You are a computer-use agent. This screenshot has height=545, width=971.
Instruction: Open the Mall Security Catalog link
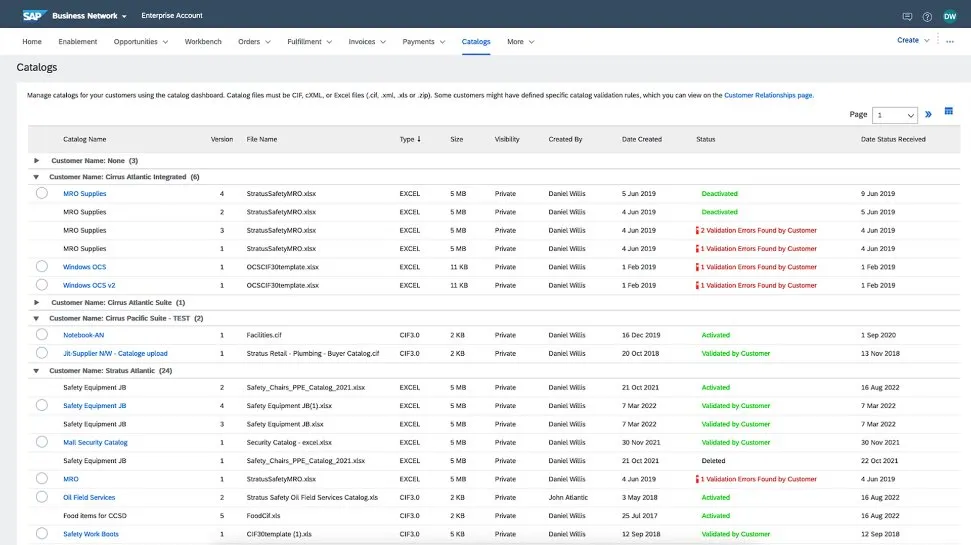[95, 442]
